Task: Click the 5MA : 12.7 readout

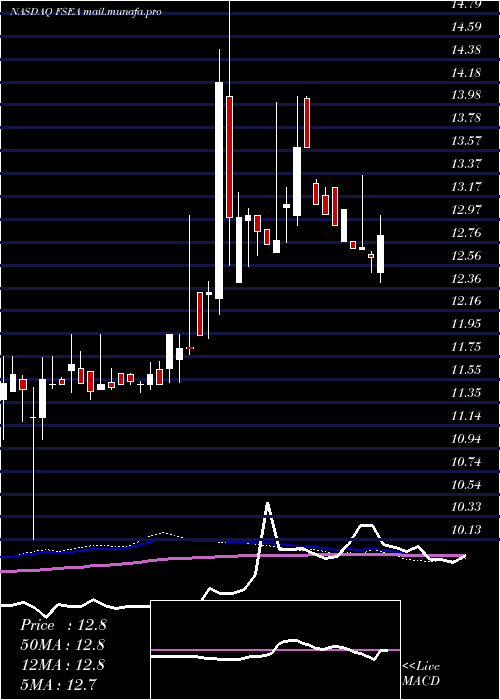Action: (59, 684)
